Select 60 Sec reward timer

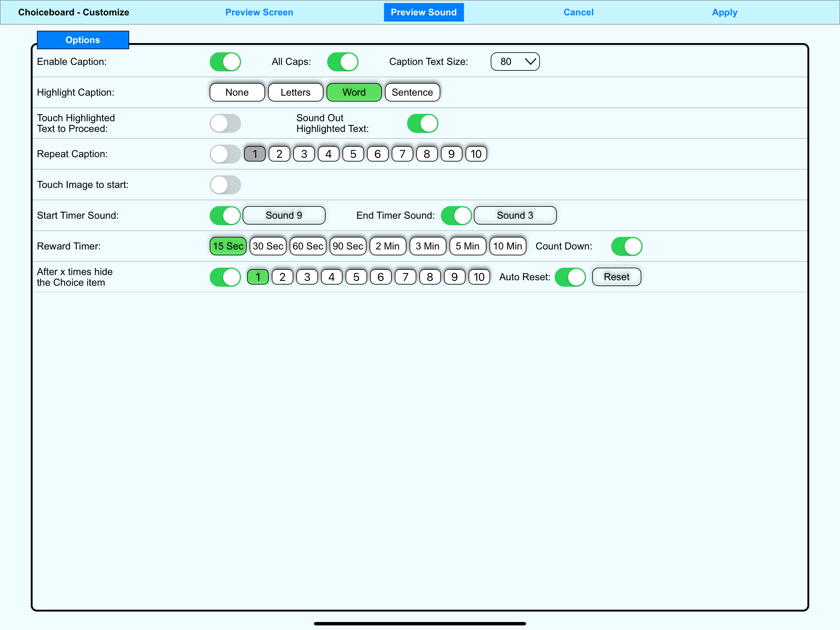click(308, 246)
